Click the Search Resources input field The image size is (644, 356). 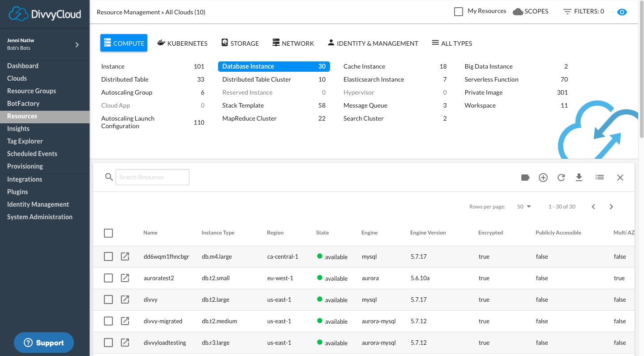click(x=152, y=177)
